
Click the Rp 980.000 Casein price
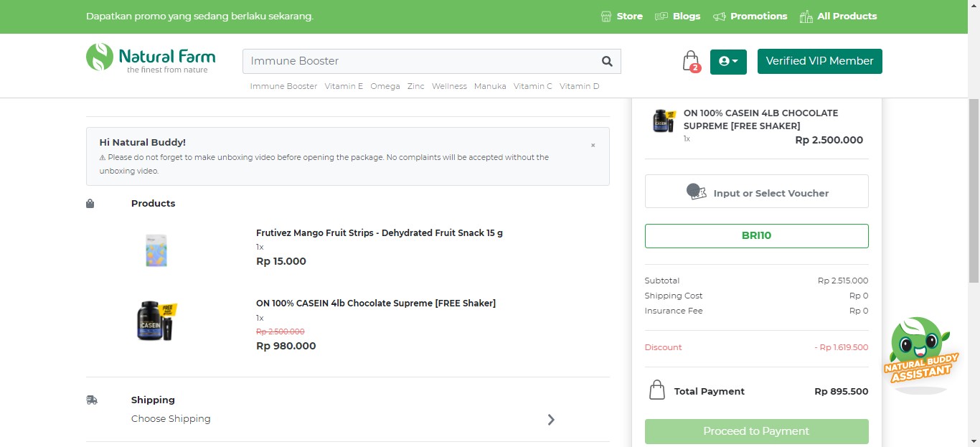click(x=286, y=346)
